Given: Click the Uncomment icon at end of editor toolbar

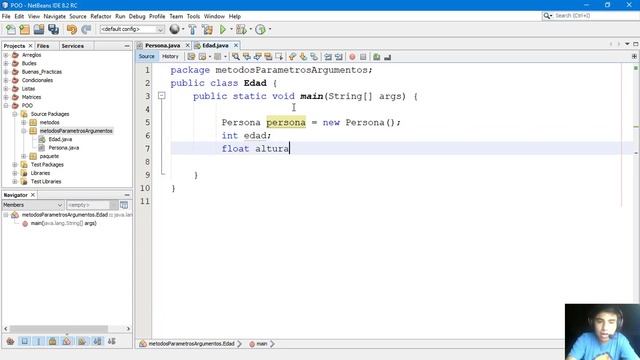Looking at the screenshot, I should [387, 57].
